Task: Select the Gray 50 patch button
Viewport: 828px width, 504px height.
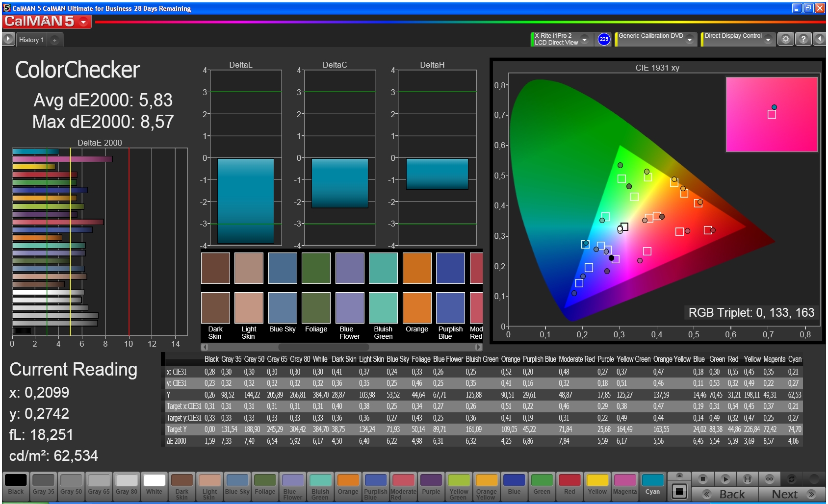Action: pyautogui.click(x=71, y=486)
